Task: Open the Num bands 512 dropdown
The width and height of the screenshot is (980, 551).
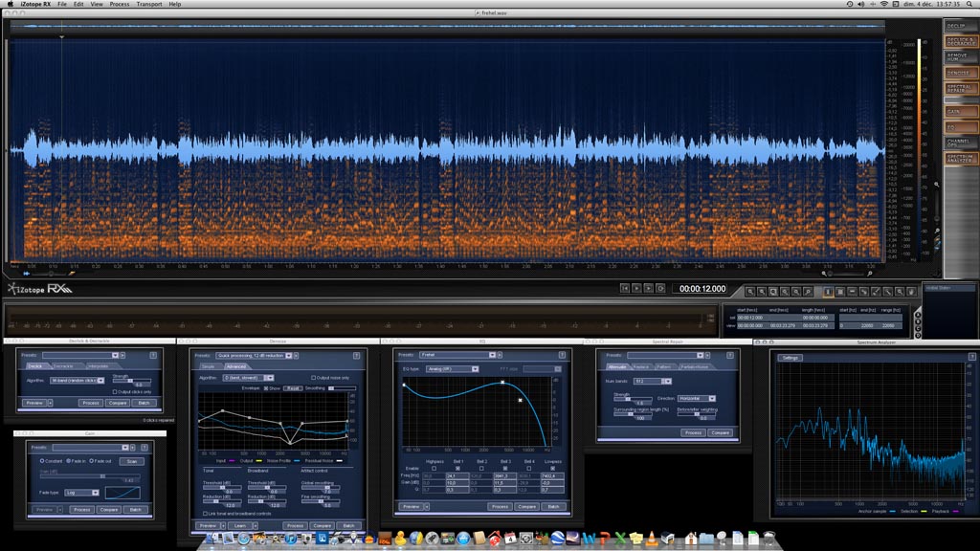Action: pyautogui.click(x=653, y=381)
